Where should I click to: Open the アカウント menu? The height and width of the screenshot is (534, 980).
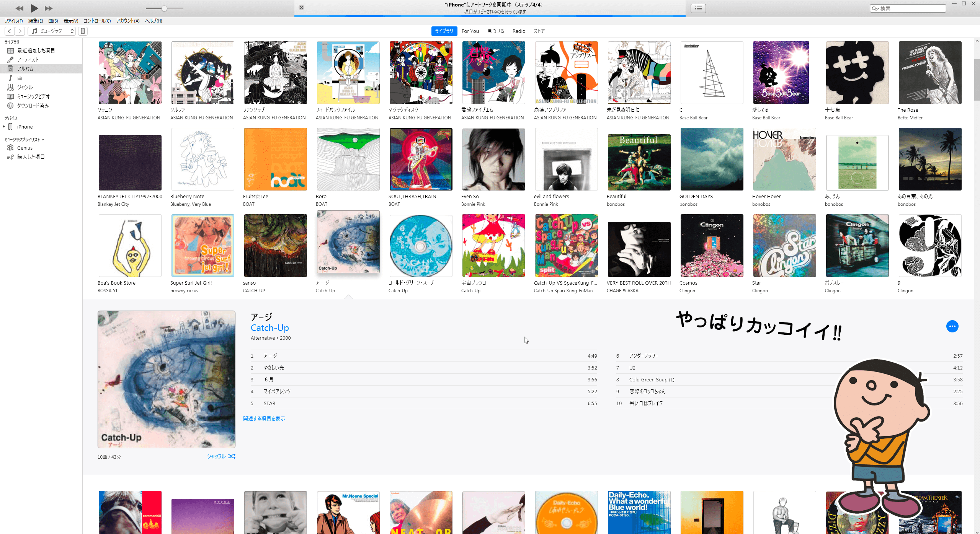click(128, 21)
